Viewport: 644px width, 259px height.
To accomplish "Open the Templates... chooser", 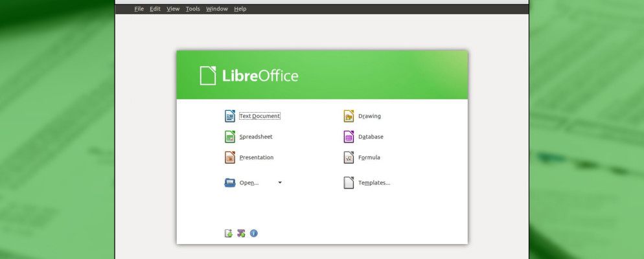I will (367, 183).
